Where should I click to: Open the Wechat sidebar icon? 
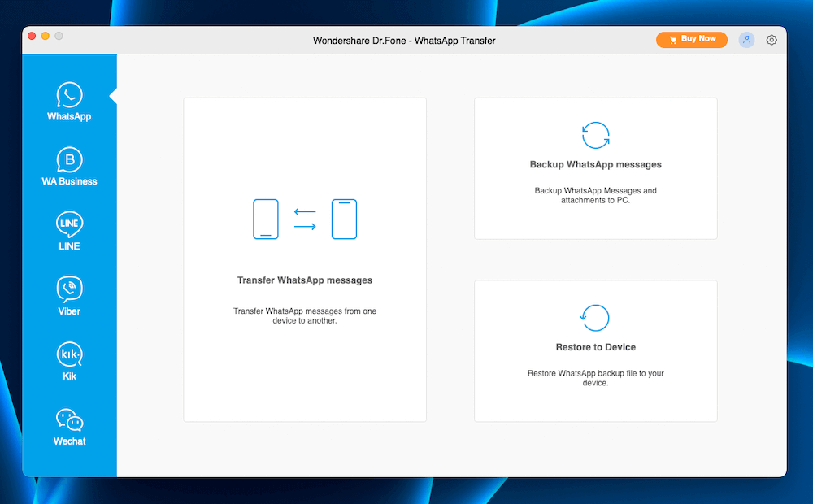pos(69,419)
